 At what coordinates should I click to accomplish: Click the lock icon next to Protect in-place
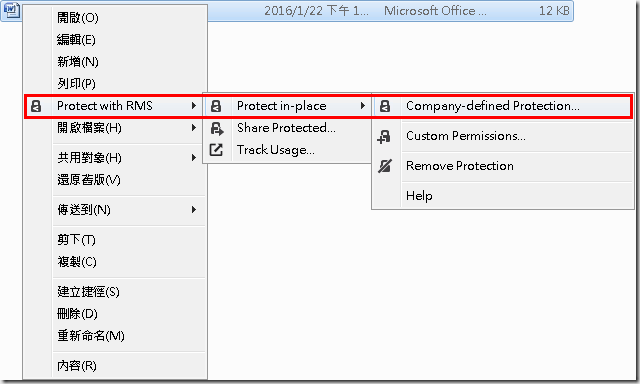click(216, 106)
